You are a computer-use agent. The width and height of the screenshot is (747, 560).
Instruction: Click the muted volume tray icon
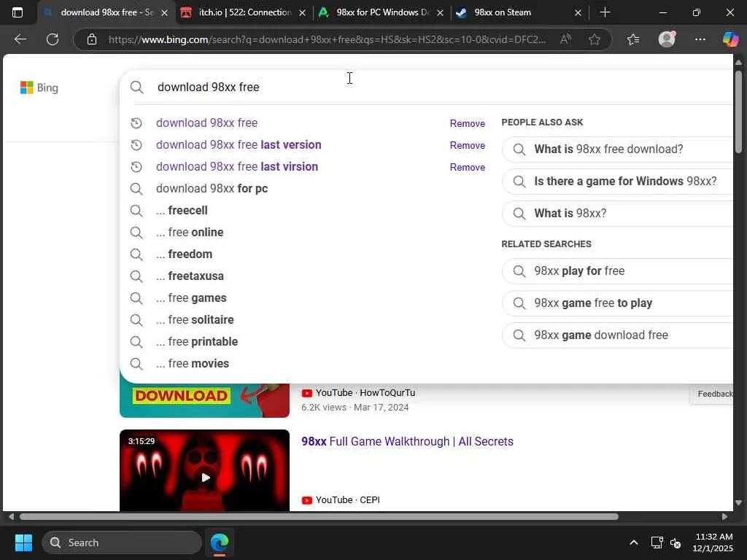click(676, 542)
